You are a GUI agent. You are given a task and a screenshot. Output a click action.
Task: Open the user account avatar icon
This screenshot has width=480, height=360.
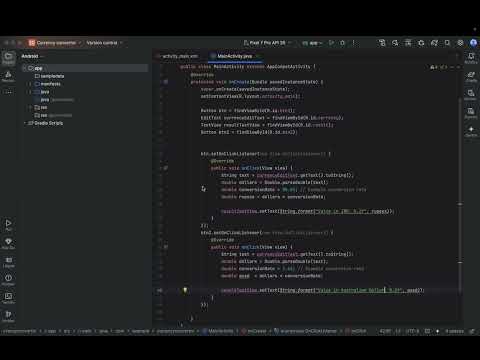(473, 43)
